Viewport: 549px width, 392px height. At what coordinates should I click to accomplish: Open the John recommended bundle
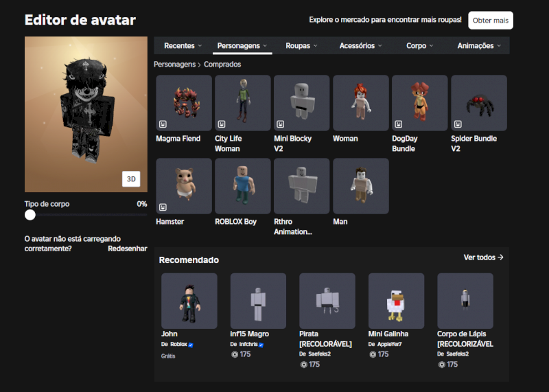pyautogui.click(x=189, y=301)
